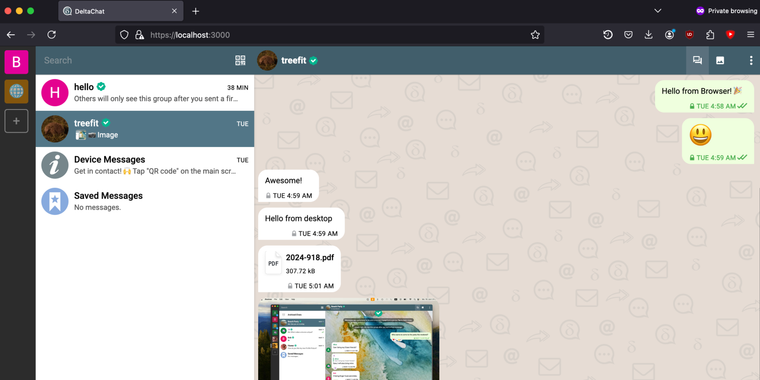This screenshot has height=380, width=760.
Task: Switch to the globe account avatar
Action: 16,91
